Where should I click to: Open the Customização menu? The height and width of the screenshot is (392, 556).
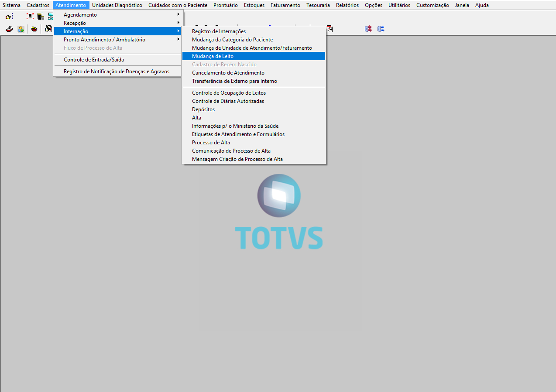click(432, 5)
